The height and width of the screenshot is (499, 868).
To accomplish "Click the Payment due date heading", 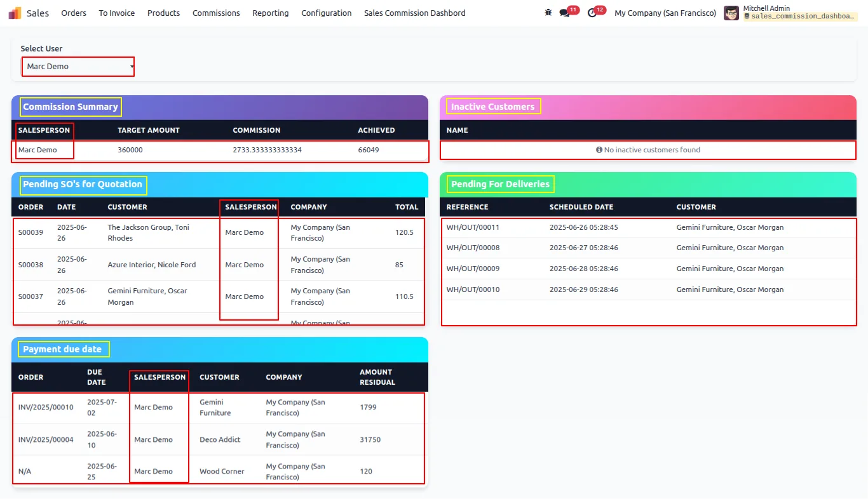I will point(62,349).
